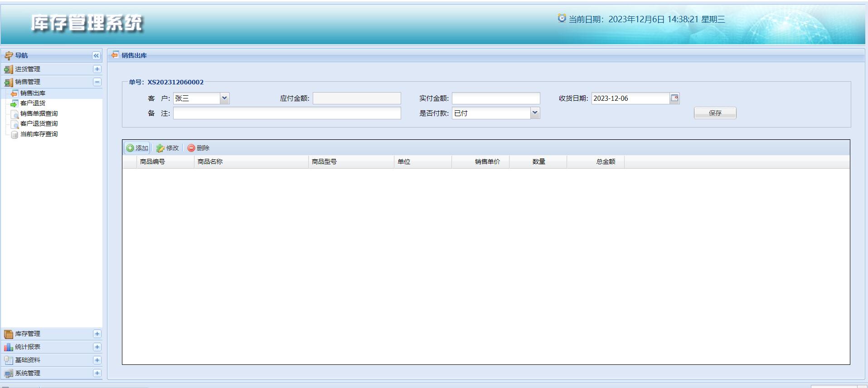
Task: Click the 销售出库 panel title icon
Action: pyautogui.click(x=115, y=55)
